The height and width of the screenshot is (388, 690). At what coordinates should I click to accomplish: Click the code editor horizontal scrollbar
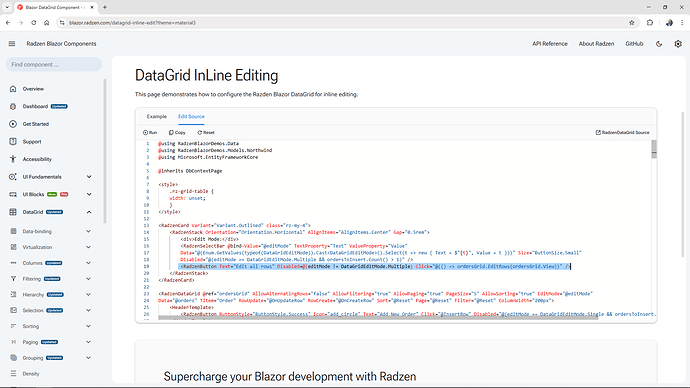coord(378,317)
